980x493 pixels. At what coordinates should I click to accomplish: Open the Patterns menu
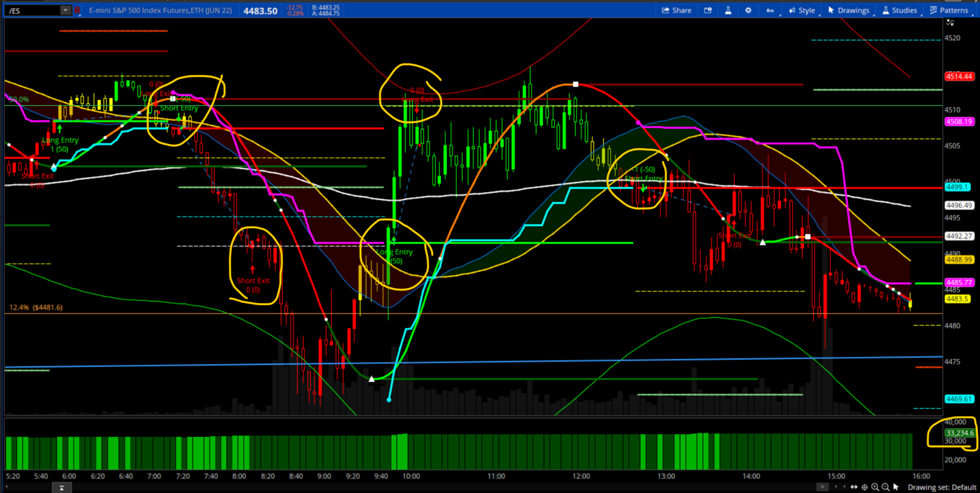[949, 10]
